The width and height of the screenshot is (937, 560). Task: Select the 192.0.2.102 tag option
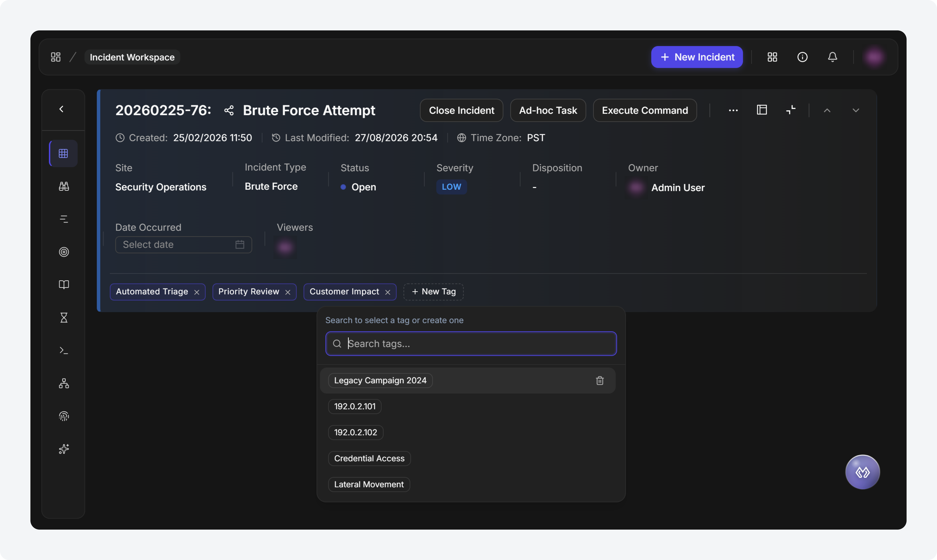point(356,432)
